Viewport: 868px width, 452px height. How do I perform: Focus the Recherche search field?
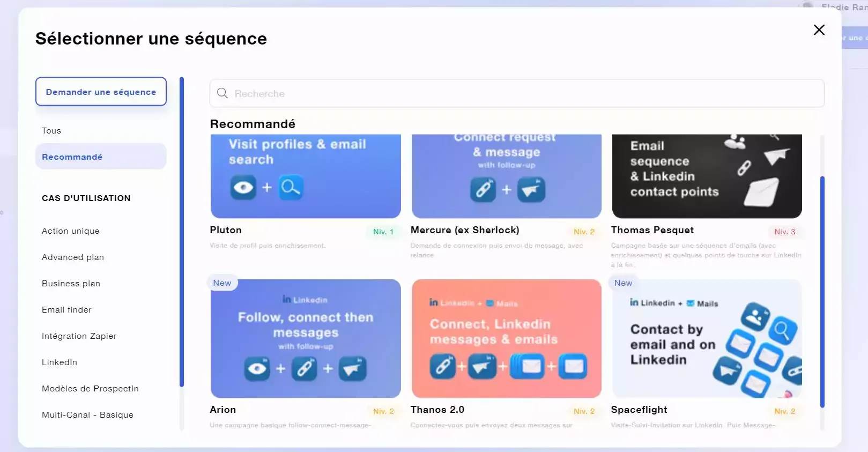point(517,93)
